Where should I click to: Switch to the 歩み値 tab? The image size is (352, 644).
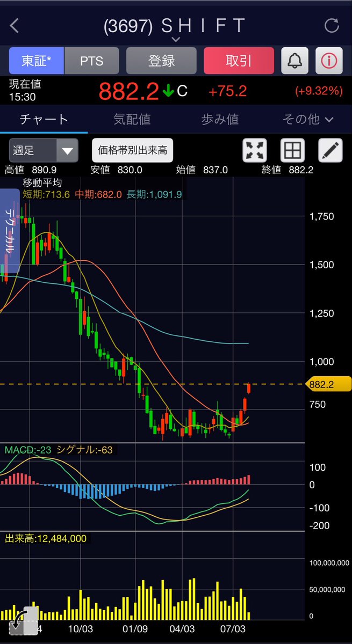220,119
